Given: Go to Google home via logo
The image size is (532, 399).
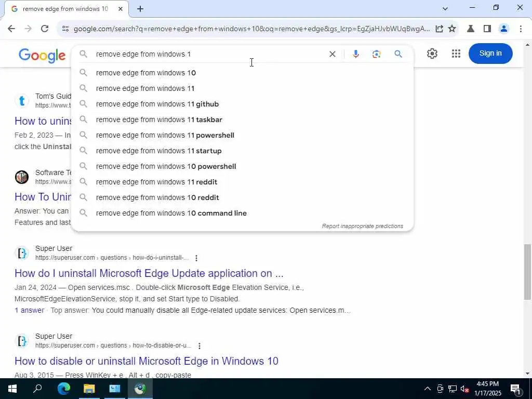Looking at the screenshot, I should tap(42, 55).
